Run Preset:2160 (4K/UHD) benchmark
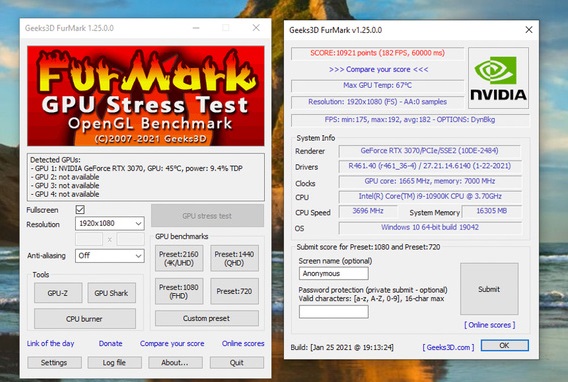 [179, 258]
